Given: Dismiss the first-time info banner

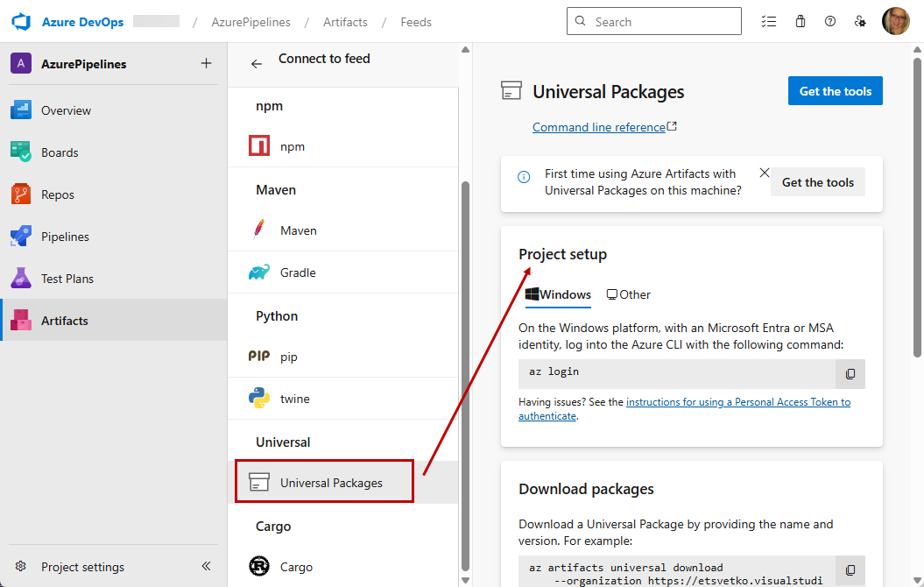Looking at the screenshot, I should point(765,173).
